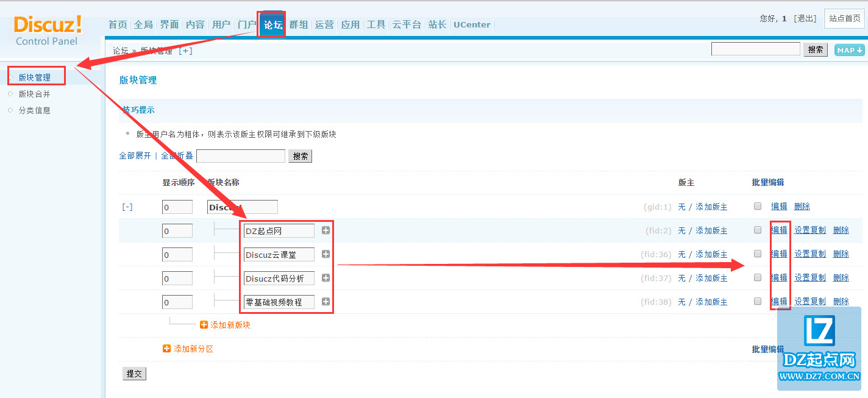Click display order field of DZ起点网

coord(177,230)
